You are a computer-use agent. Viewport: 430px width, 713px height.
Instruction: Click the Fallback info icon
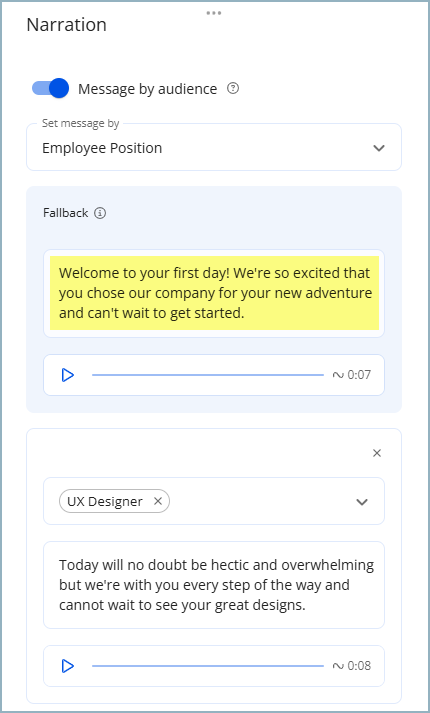click(x=100, y=213)
